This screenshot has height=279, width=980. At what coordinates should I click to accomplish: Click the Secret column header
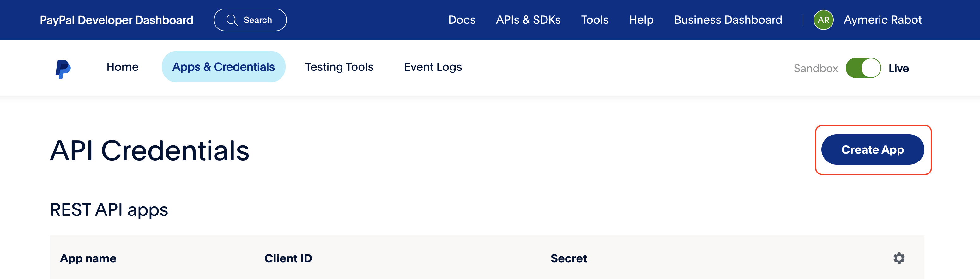tap(568, 258)
